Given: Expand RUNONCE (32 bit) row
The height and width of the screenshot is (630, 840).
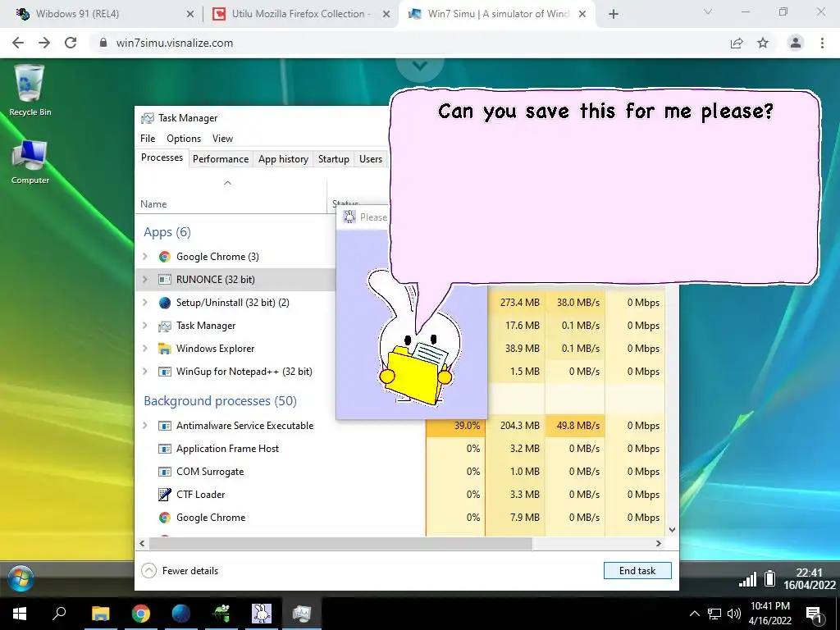Looking at the screenshot, I should (144, 279).
